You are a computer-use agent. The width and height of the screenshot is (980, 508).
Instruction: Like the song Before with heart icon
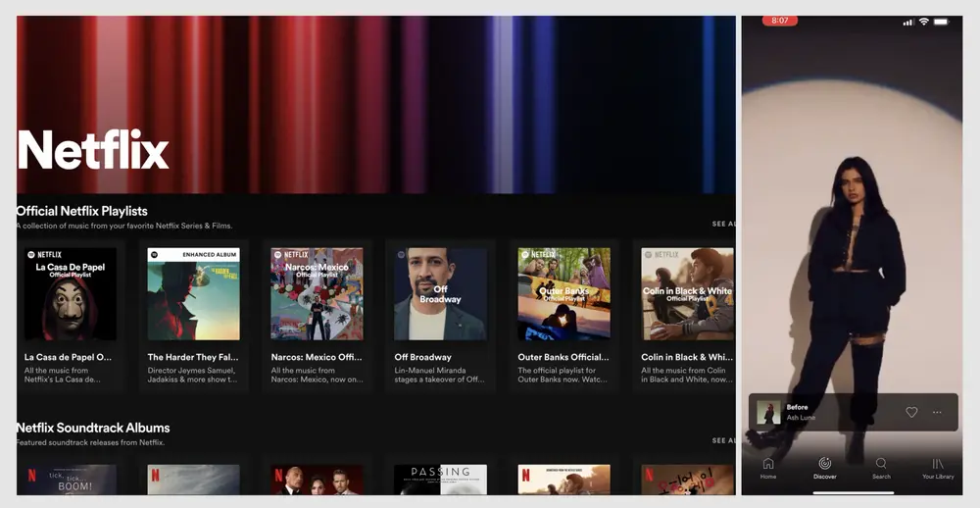point(911,413)
